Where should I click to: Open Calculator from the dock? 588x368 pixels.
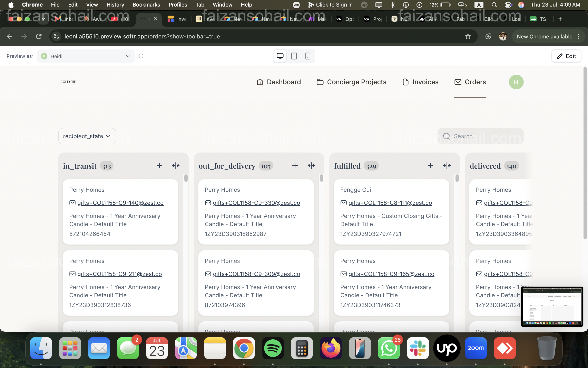[302, 348]
